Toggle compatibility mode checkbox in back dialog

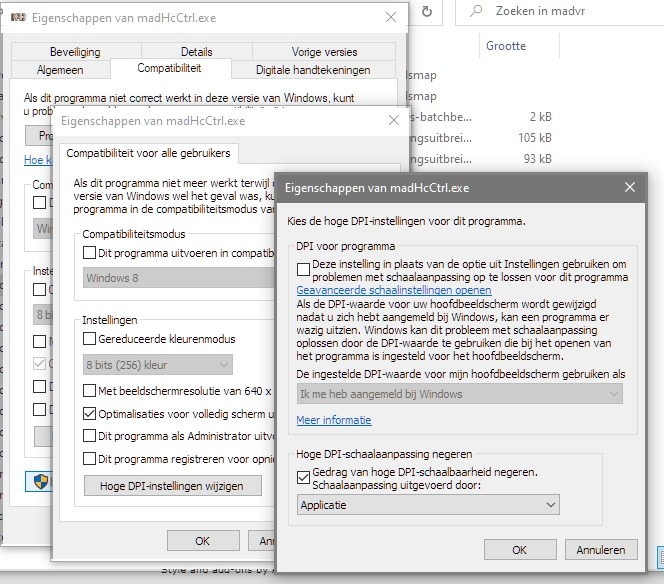point(39,202)
